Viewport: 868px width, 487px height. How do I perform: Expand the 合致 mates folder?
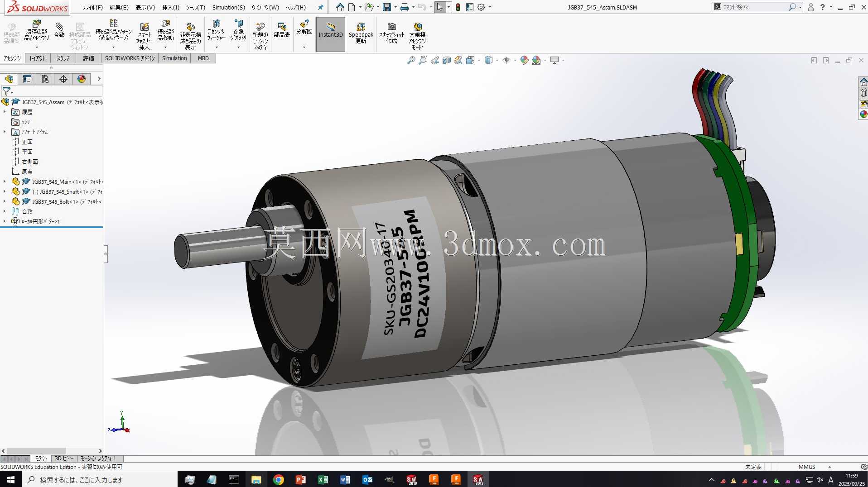coord(5,211)
